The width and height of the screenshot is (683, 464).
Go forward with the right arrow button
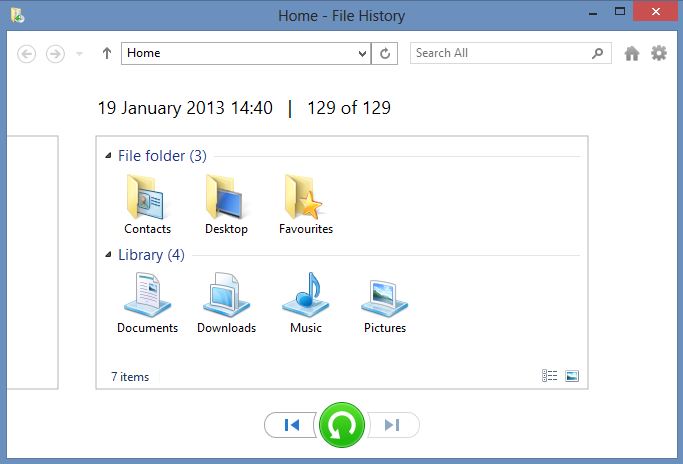(55, 54)
